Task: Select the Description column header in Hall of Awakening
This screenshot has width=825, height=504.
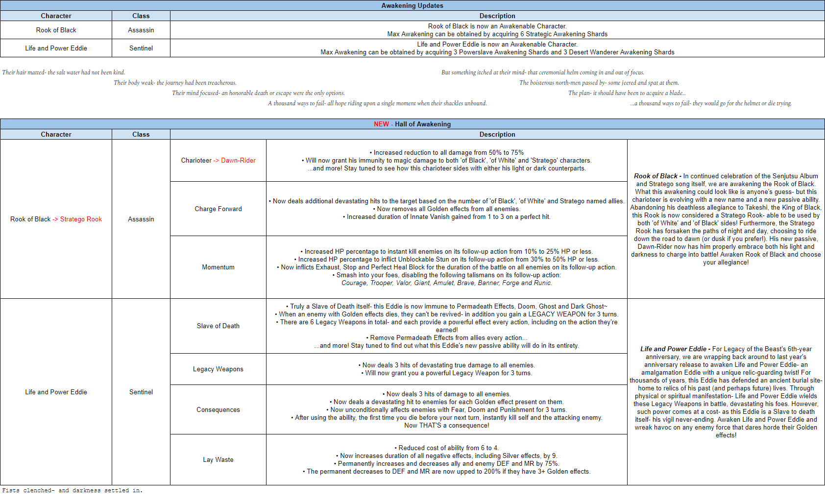Action: tap(497, 134)
